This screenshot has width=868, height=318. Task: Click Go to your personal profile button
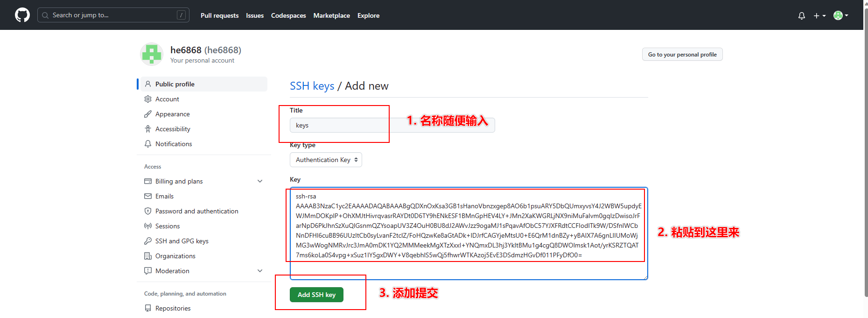click(682, 54)
